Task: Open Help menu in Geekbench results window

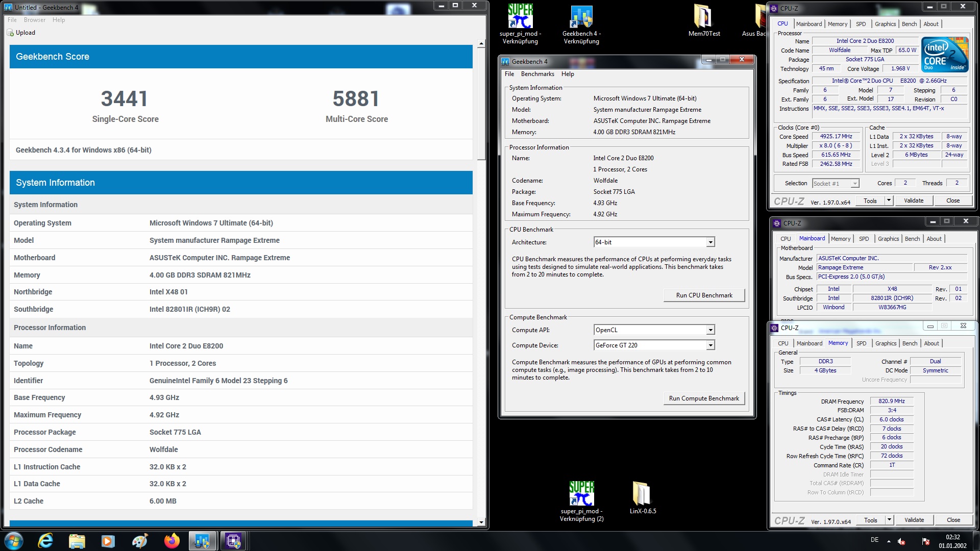Action: pos(59,20)
